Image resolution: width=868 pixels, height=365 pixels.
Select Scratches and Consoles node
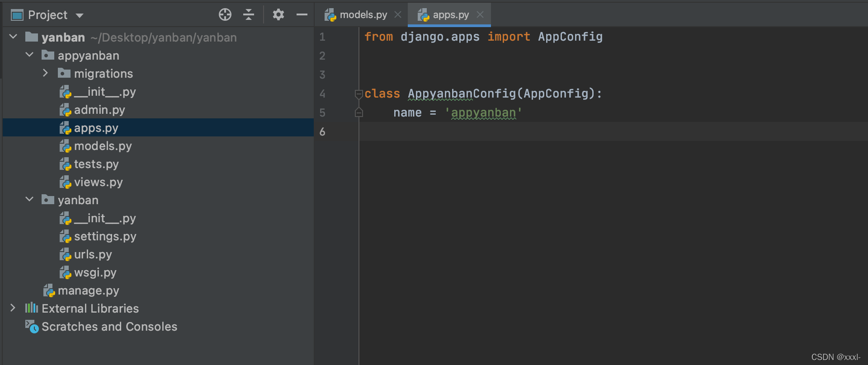[x=158, y=327]
